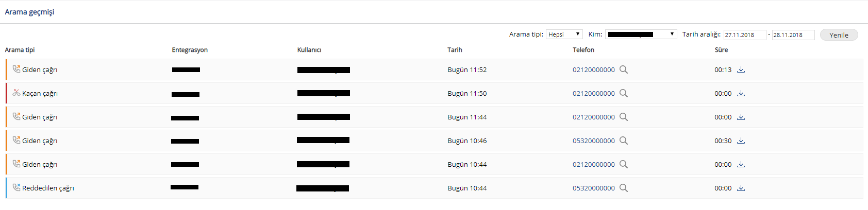Click the rejected call icon on Reddedilen çağrı

point(16,187)
